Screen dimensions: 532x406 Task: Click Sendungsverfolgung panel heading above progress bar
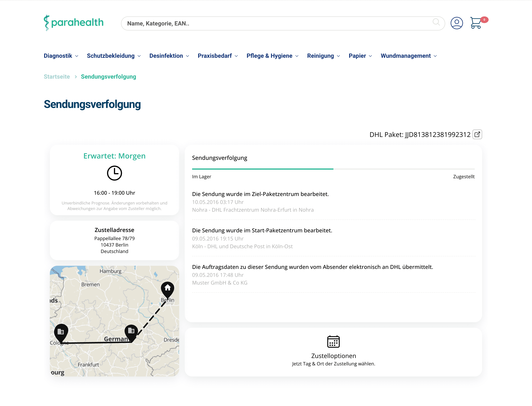pos(219,158)
